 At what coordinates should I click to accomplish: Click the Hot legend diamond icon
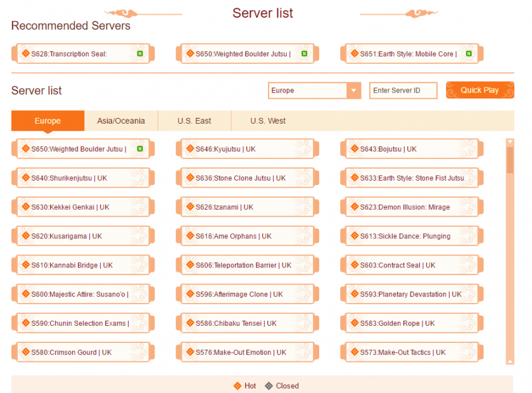237,385
